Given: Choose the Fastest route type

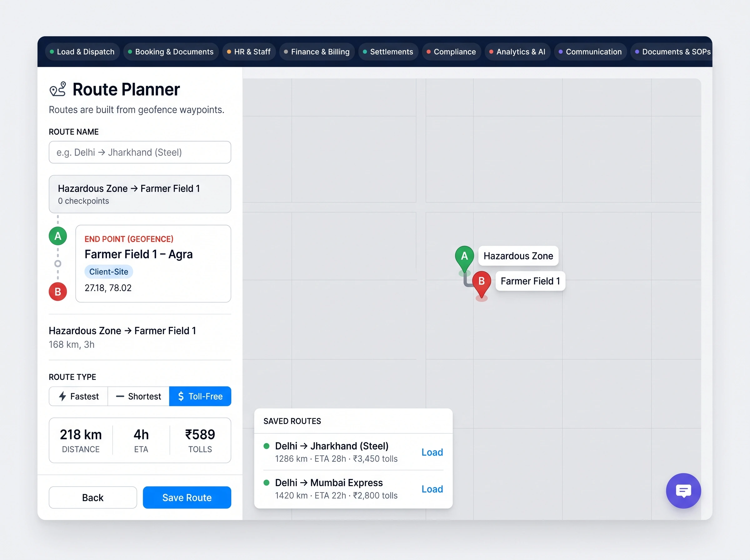Looking at the screenshot, I should coord(79,396).
